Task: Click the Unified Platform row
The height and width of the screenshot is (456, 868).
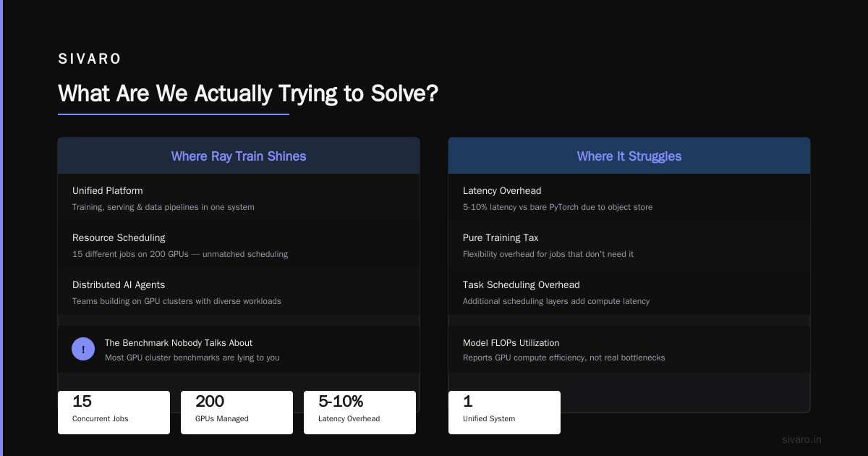Action: [239, 198]
